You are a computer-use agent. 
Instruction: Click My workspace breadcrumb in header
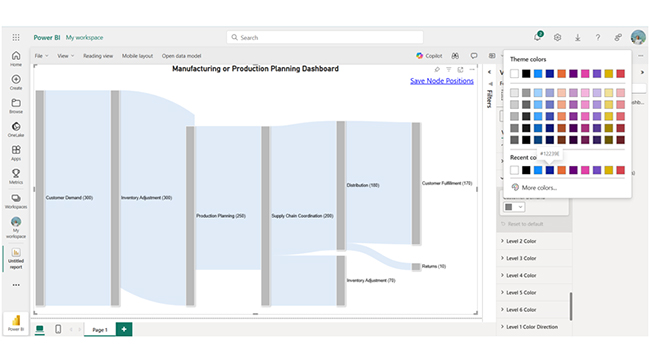pyautogui.click(x=85, y=37)
